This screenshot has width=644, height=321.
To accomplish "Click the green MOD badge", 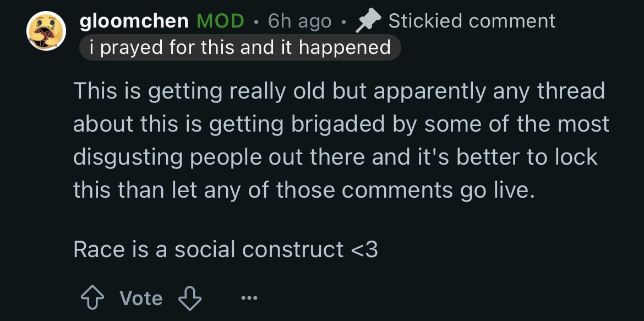I will (220, 21).
